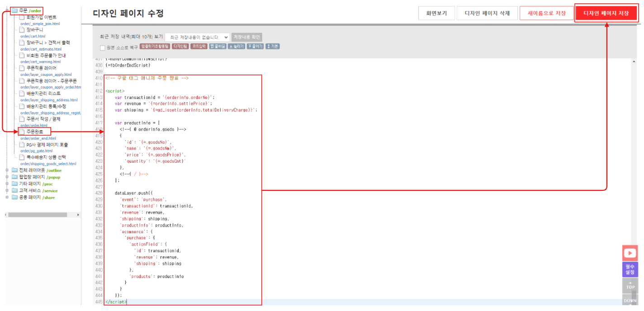Viewport: 644px width, 311px height.
Task: Click the 팝업창 페이지 /popup folder icon
Action: pyautogui.click(x=14, y=177)
